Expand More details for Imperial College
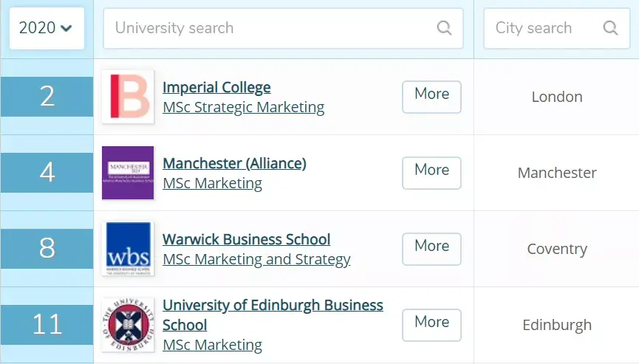 pos(431,97)
